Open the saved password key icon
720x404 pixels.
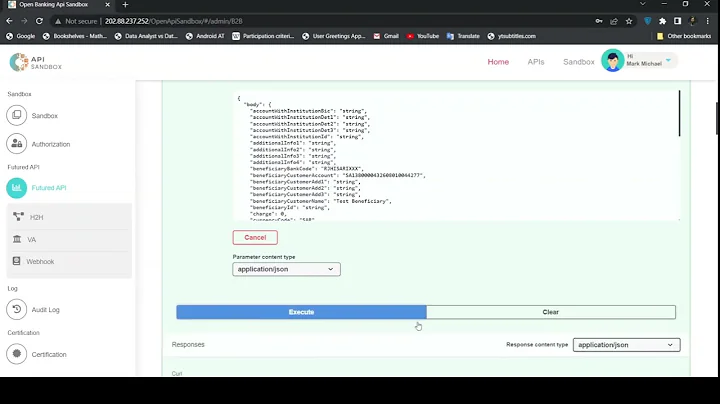tap(599, 21)
